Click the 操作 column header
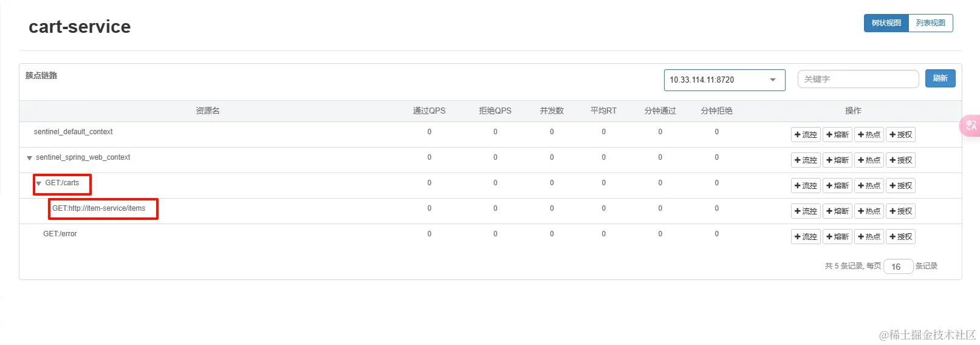Viewport: 980px width, 345px height. (x=853, y=111)
